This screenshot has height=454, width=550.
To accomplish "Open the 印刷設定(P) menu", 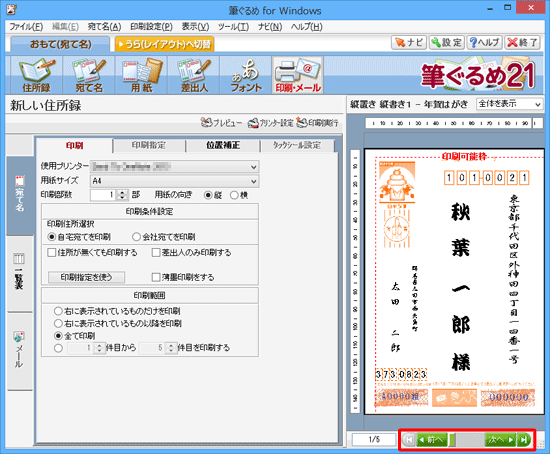I will 151,27.
